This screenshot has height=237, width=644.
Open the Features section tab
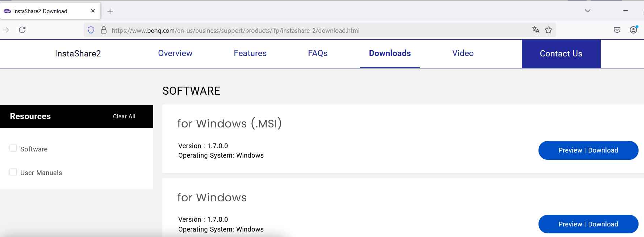tap(250, 53)
